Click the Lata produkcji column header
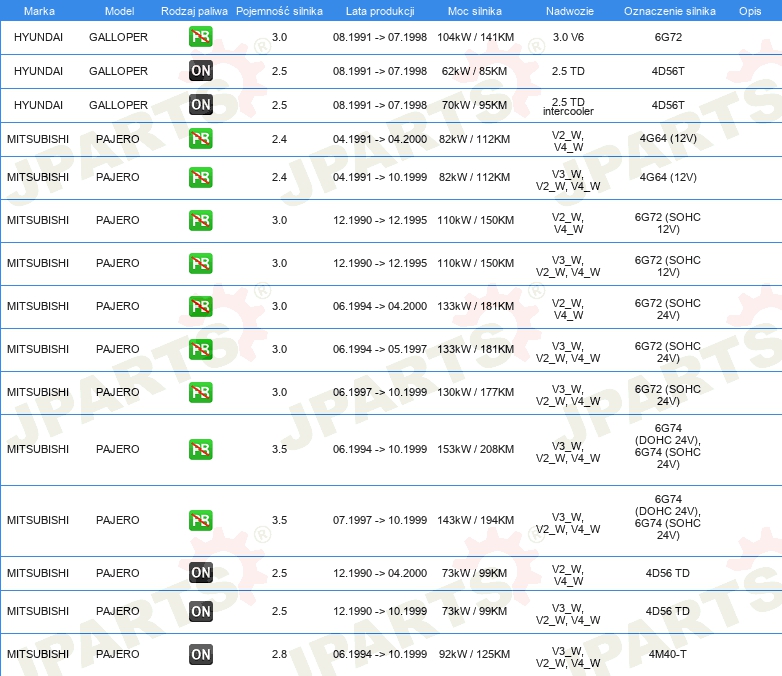This screenshot has width=782, height=676. coord(380,11)
